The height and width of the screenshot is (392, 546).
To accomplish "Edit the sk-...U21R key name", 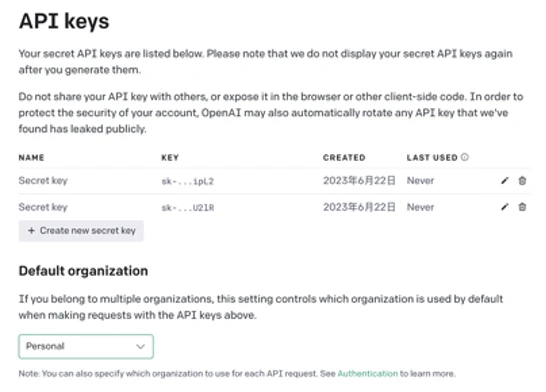I will [x=505, y=207].
